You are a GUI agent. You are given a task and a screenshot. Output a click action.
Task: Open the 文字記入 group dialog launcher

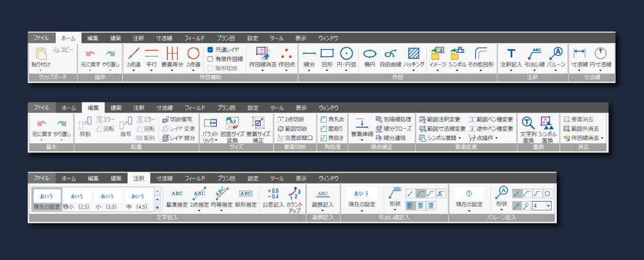click(x=301, y=219)
